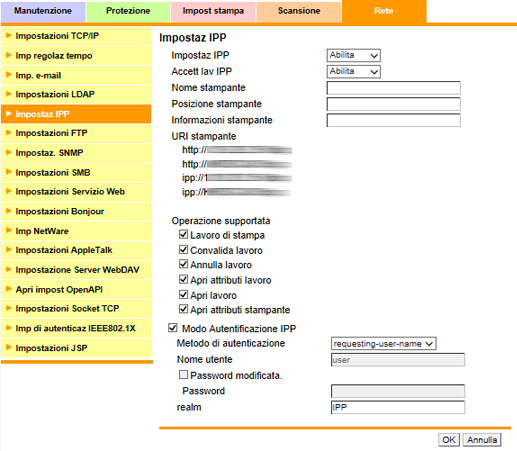Viewport: 517px width, 451px height.
Task: Go to Impostazioni Bonjour
Action: tap(76, 211)
